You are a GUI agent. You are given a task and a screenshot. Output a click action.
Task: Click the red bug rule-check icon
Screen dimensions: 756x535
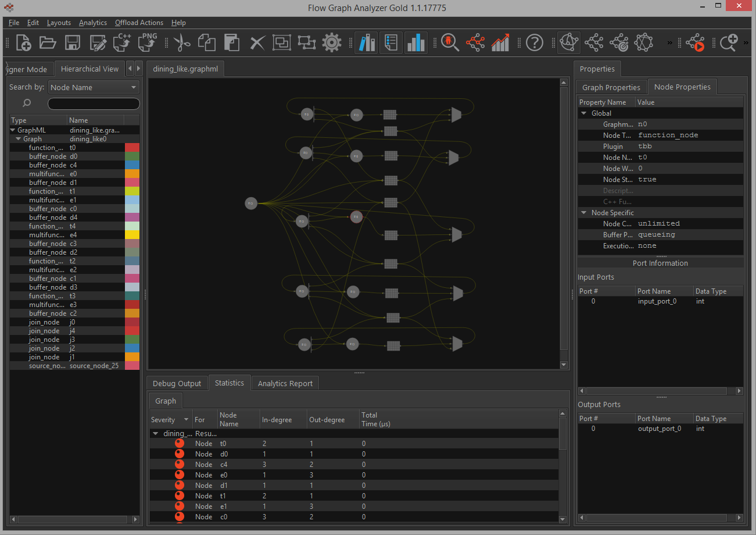click(450, 42)
